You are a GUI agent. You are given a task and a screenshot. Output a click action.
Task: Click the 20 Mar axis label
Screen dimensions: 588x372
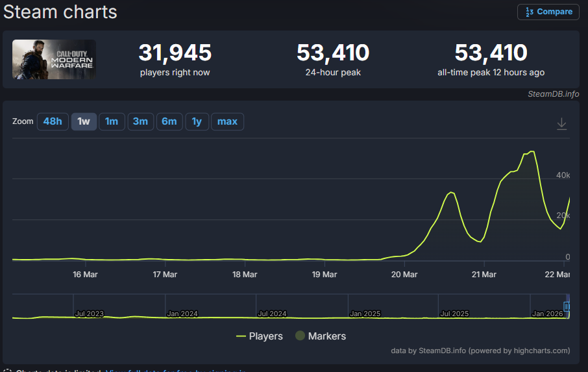(x=404, y=275)
